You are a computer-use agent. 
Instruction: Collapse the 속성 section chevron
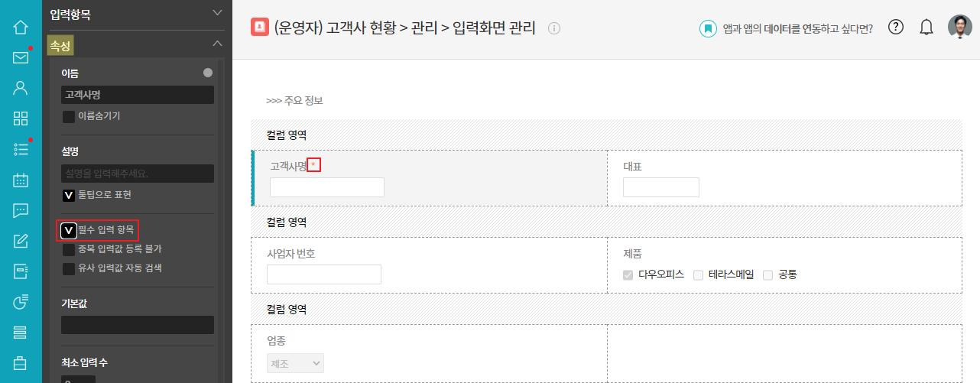(x=217, y=44)
